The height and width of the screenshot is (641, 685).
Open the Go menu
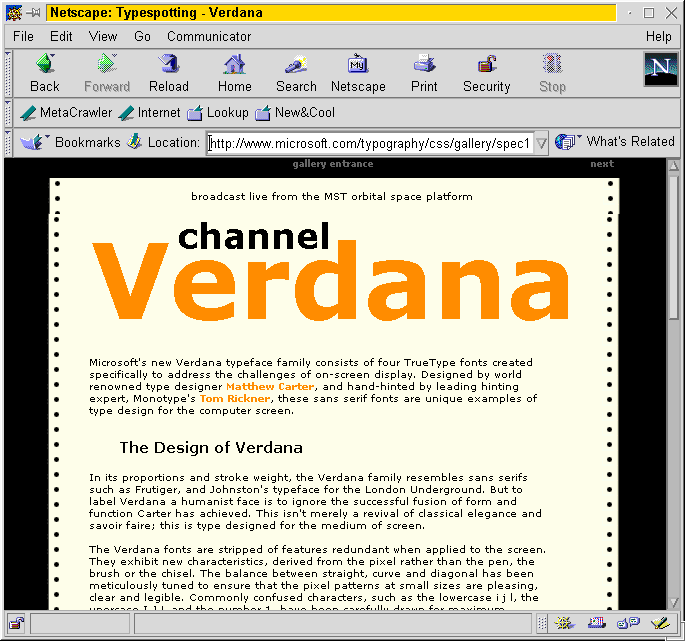point(142,36)
